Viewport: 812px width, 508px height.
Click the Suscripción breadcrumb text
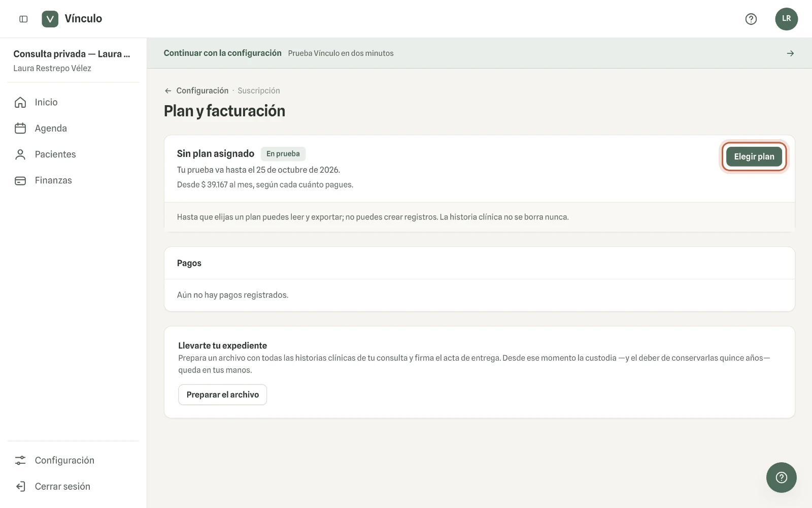point(259,91)
